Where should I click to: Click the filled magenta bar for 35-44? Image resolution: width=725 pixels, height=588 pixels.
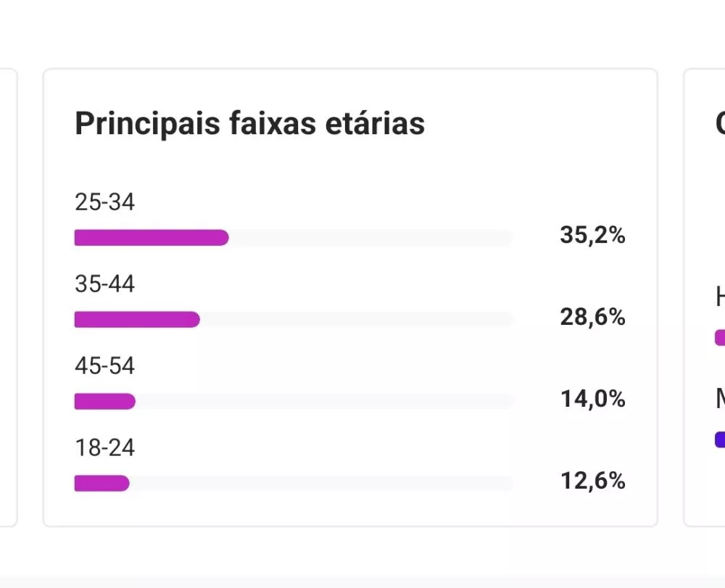coord(136,320)
